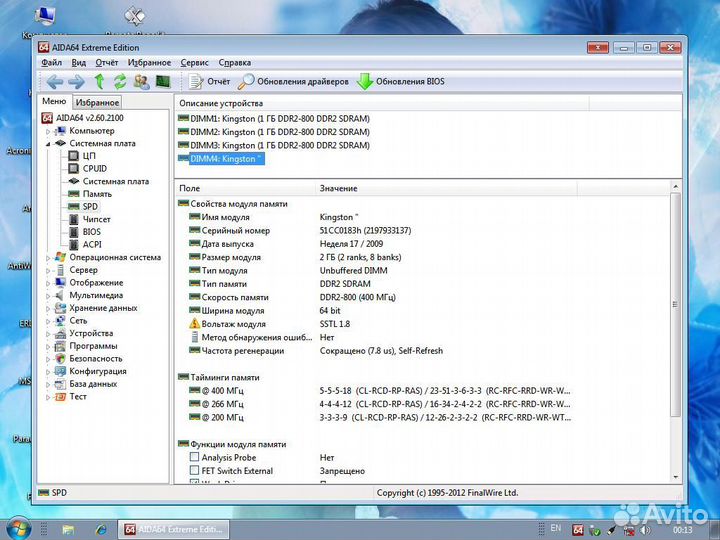Viewport: 720px width, 540px height.
Task: Expand Сервер tree node
Action: click(x=48, y=270)
